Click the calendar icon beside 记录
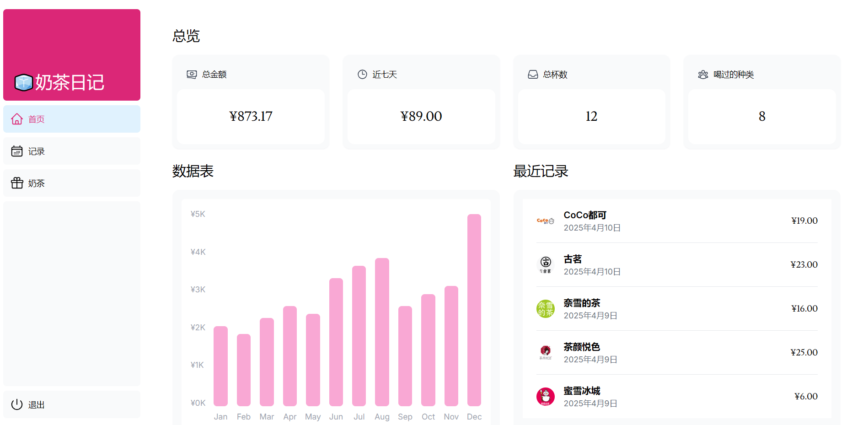Screen dimensions: 868x425 tap(17, 151)
